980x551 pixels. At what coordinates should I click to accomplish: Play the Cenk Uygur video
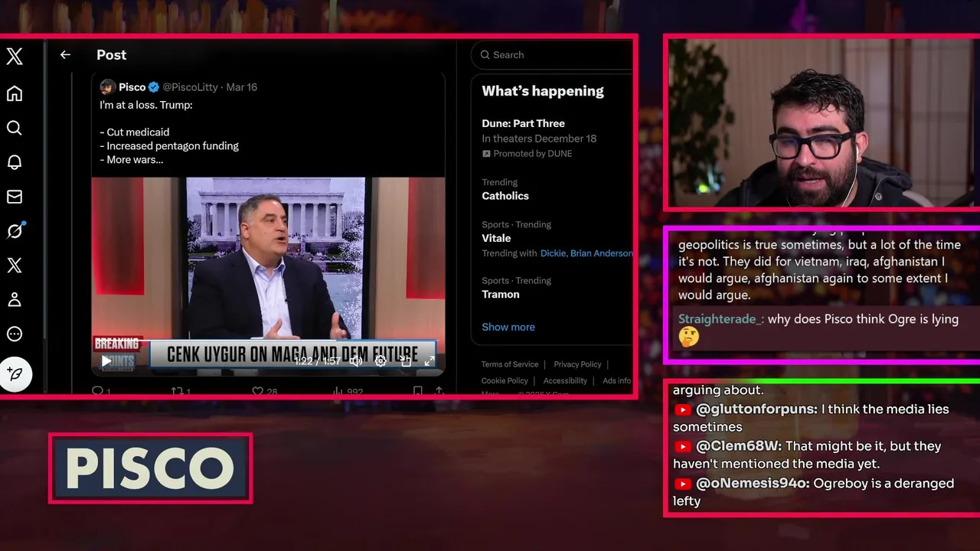tap(106, 361)
